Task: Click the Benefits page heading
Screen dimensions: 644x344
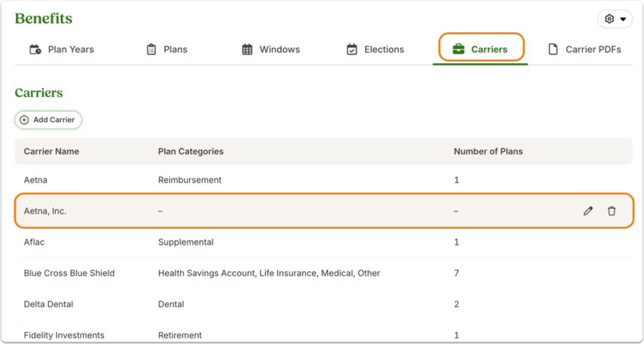Action: (x=44, y=19)
